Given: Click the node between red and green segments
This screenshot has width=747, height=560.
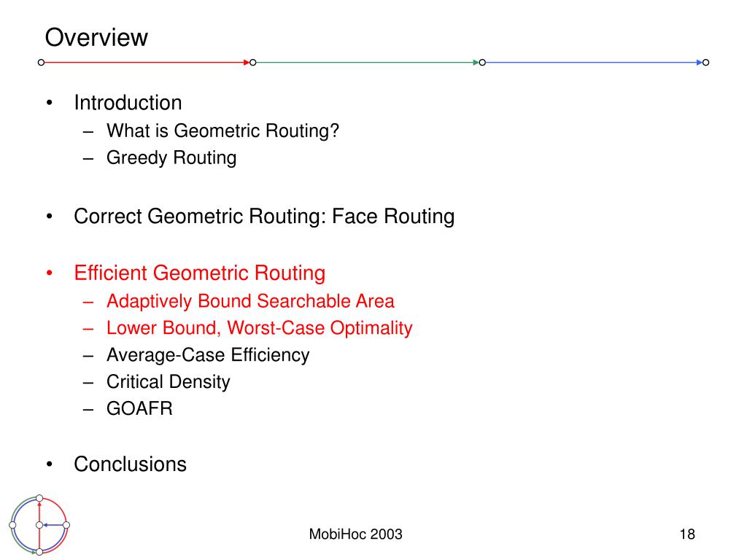Looking at the screenshot, I should point(253,63).
